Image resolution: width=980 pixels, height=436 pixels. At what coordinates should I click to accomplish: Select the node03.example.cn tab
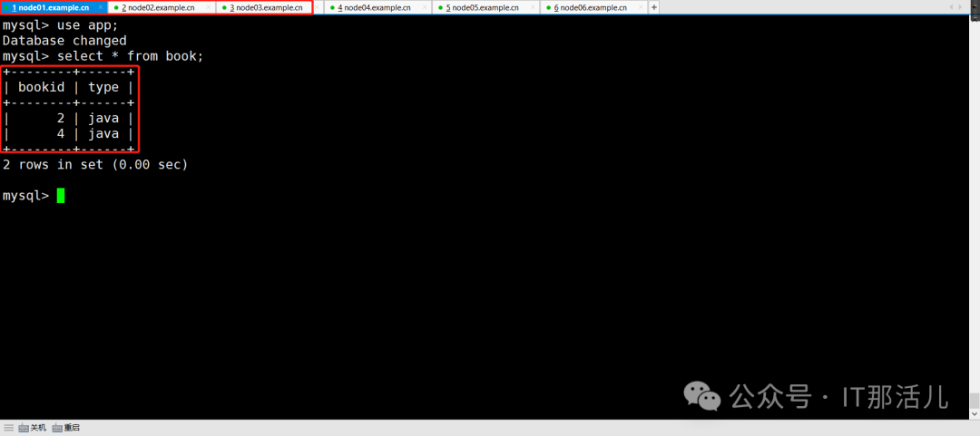point(270,7)
